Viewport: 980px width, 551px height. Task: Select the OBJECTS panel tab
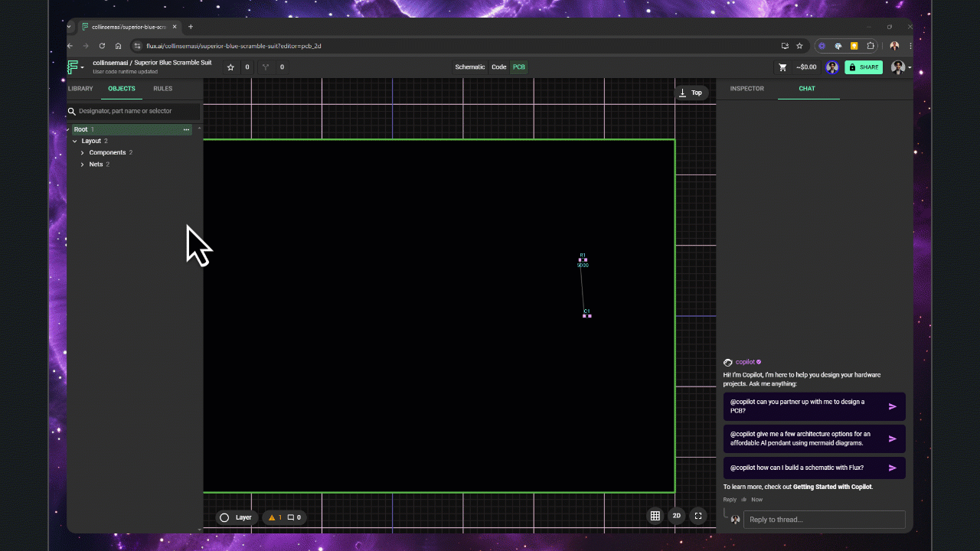[x=122, y=89]
